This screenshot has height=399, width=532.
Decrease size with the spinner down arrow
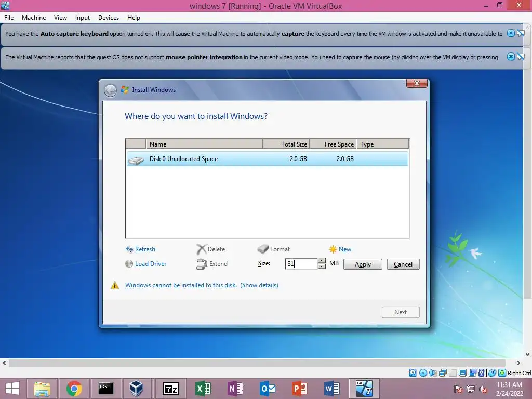point(321,267)
